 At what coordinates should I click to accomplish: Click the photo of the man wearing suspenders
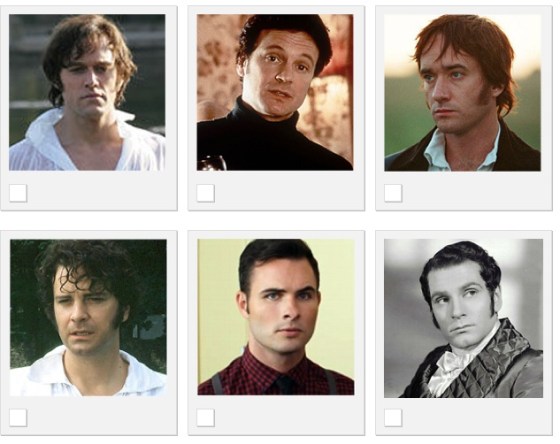tap(276, 317)
